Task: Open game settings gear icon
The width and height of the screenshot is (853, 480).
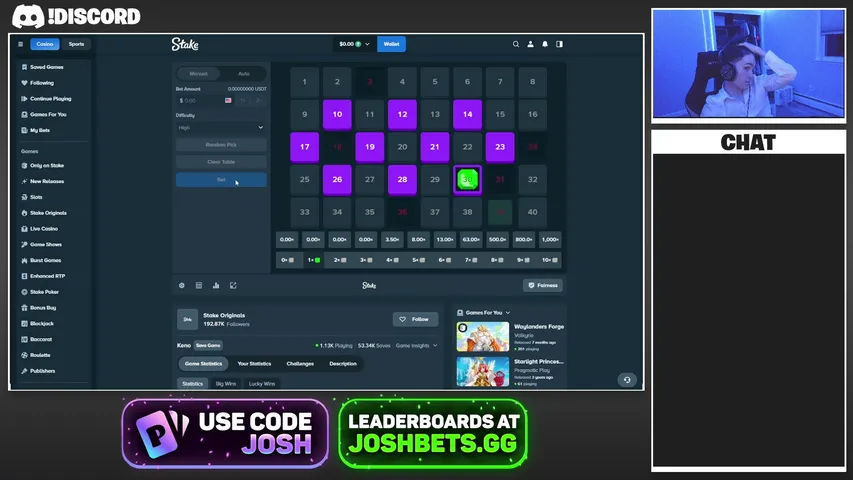Action: tap(182, 285)
